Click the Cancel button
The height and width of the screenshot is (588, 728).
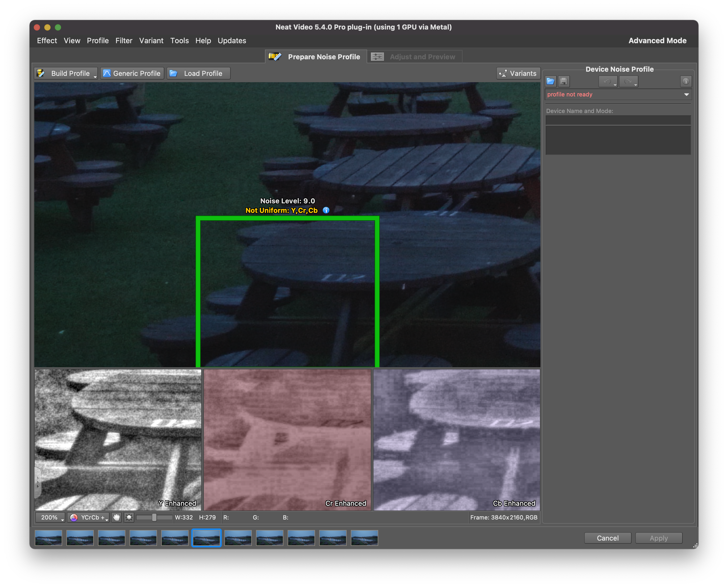click(x=607, y=538)
